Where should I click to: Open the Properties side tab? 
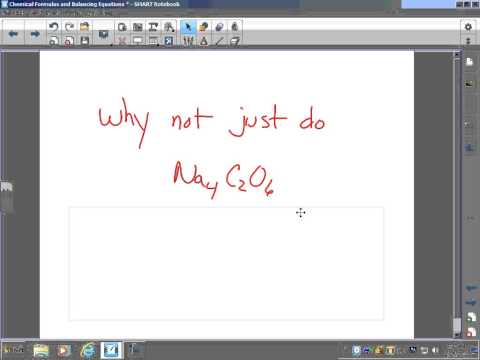click(x=469, y=147)
